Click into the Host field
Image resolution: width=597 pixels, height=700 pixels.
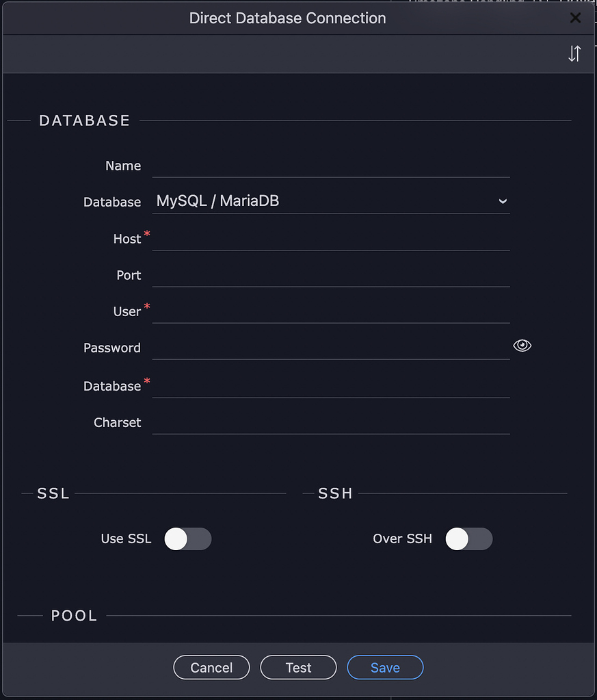point(330,239)
